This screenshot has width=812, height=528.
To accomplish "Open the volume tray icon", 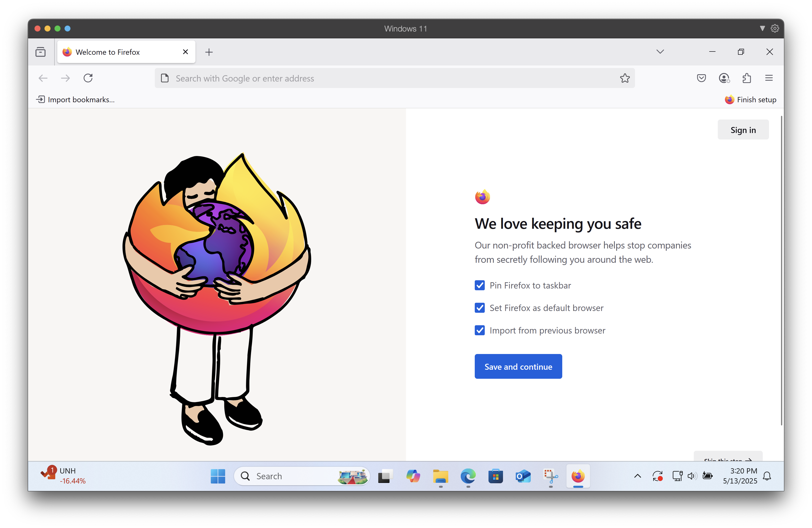I will 692,476.
